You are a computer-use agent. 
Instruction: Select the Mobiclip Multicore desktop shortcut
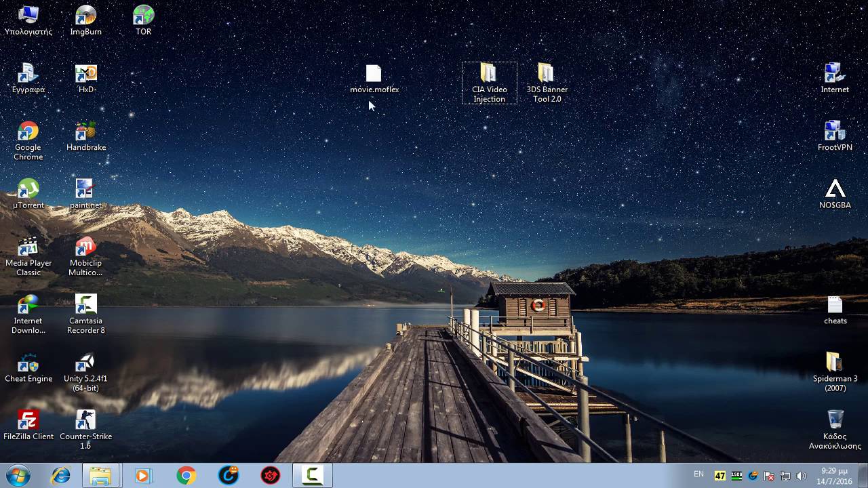tap(86, 257)
